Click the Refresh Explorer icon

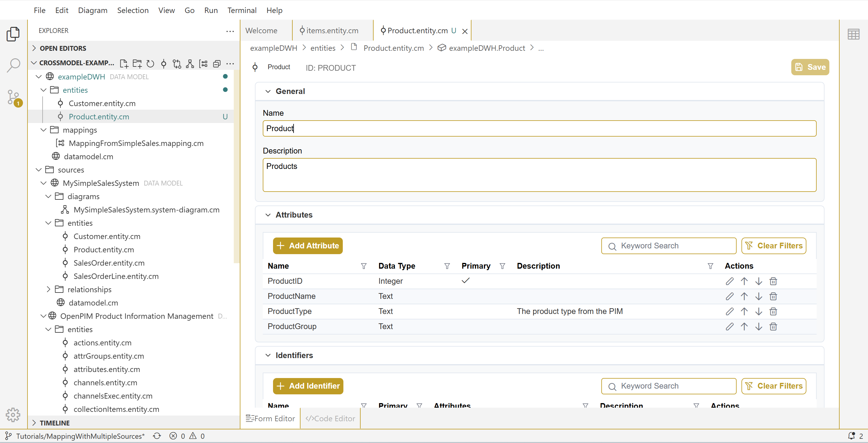150,64
